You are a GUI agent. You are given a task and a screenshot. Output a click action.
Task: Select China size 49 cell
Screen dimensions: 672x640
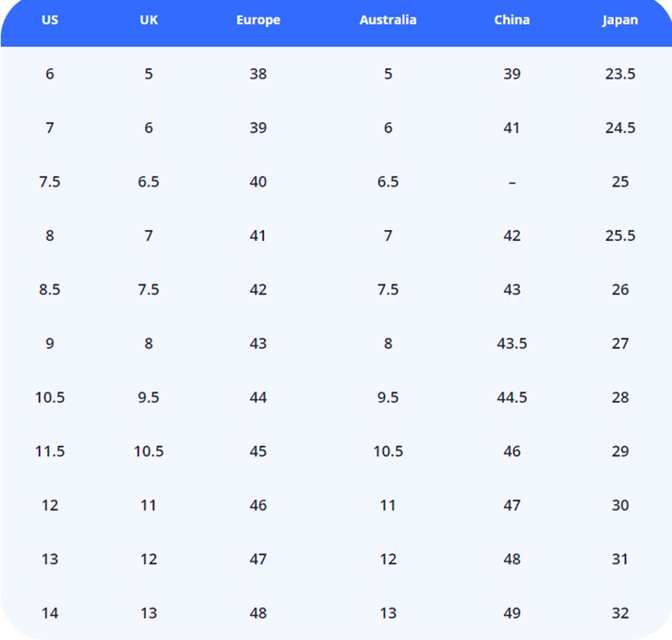pos(511,613)
